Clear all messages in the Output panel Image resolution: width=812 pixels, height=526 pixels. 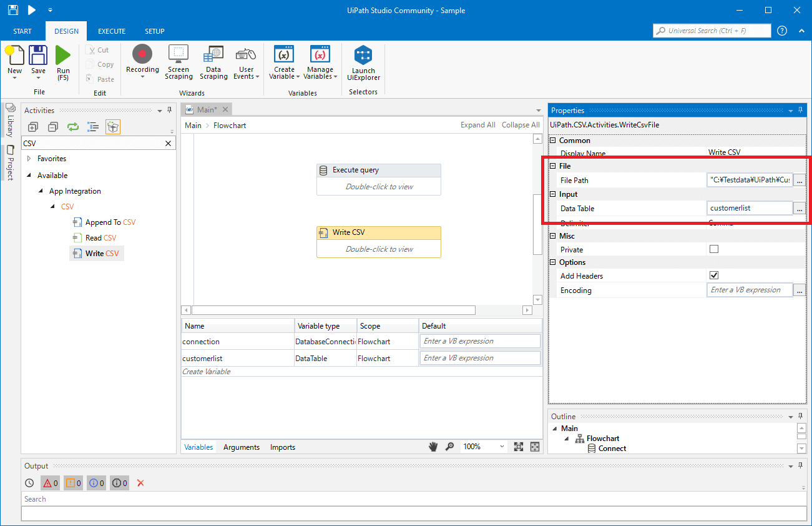pos(140,483)
